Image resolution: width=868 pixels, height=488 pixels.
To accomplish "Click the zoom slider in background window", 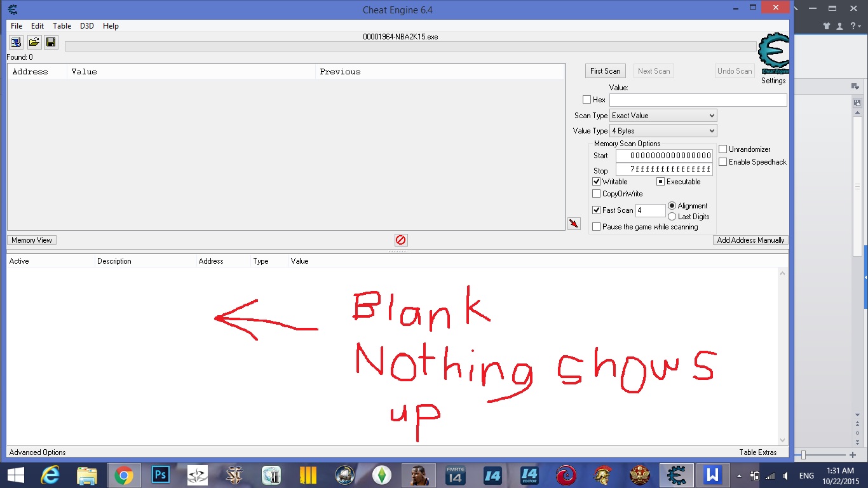I will (x=804, y=455).
